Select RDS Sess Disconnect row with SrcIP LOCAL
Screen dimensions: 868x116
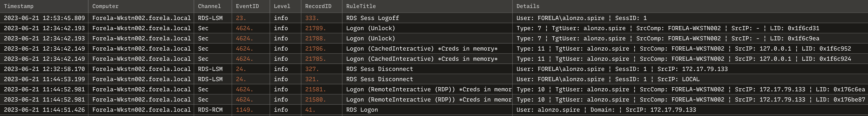(434, 79)
